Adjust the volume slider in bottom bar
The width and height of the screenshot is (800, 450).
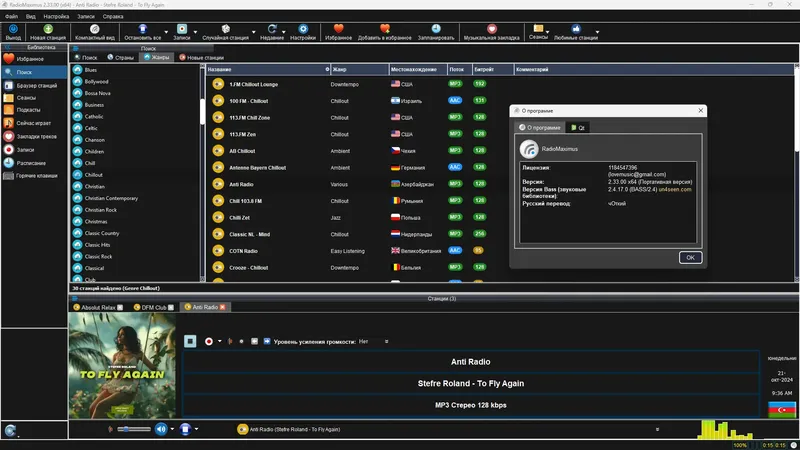pyautogui.click(x=134, y=429)
